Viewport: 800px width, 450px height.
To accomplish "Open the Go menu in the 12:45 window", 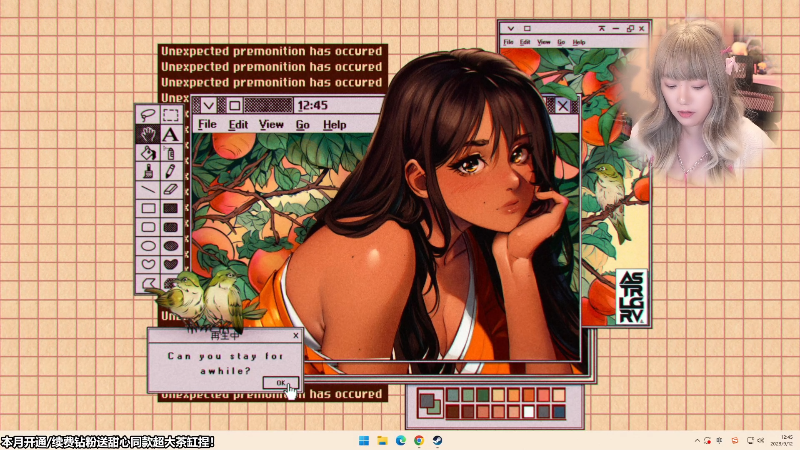I will [303, 124].
